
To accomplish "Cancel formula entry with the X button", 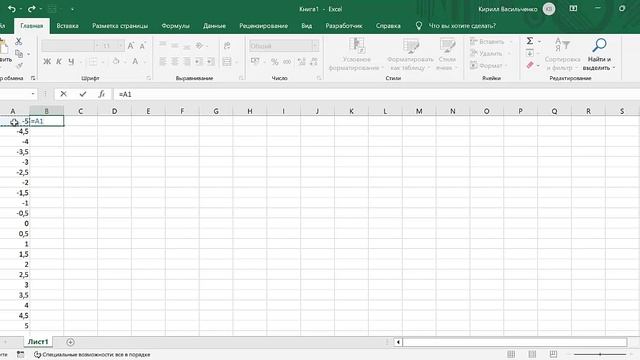I will click(x=63, y=94).
